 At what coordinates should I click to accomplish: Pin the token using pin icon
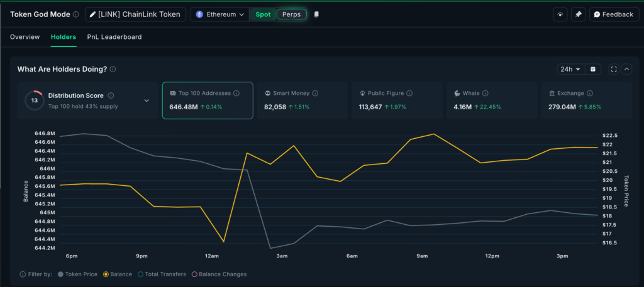(x=579, y=14)
